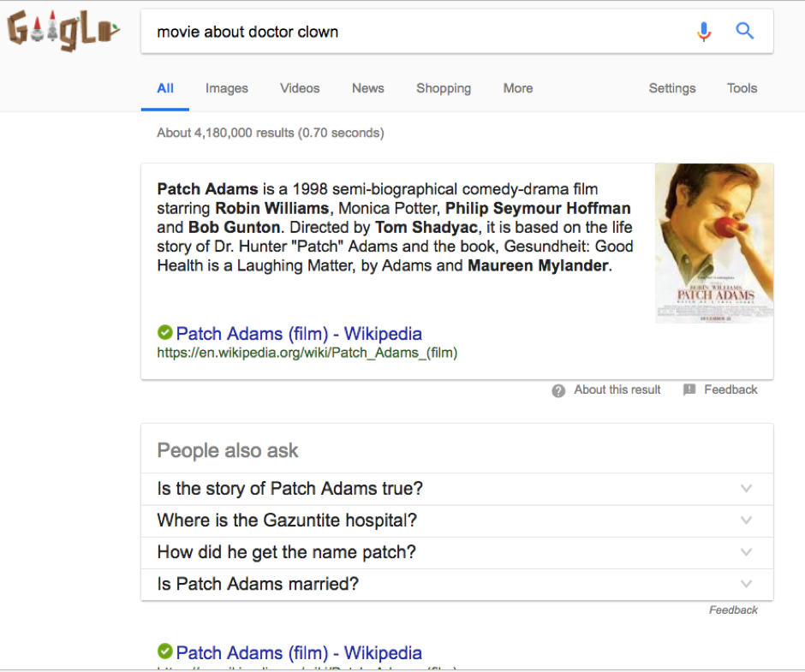Open the Settings menu

pos(672,88)
